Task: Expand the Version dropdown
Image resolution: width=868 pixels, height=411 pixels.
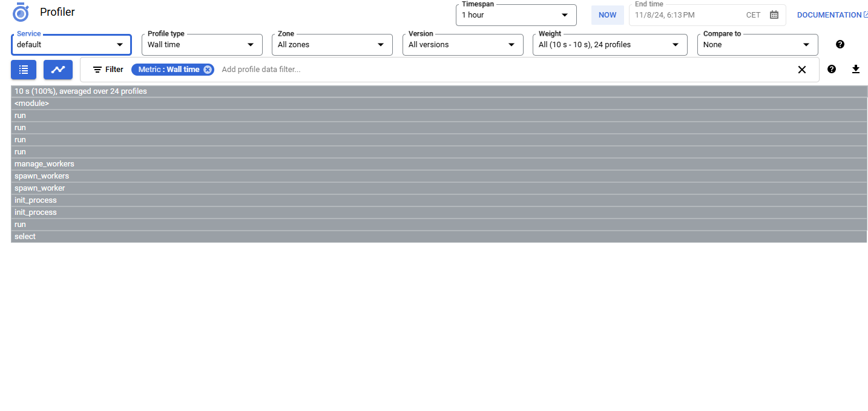Action: coord(463,45)
